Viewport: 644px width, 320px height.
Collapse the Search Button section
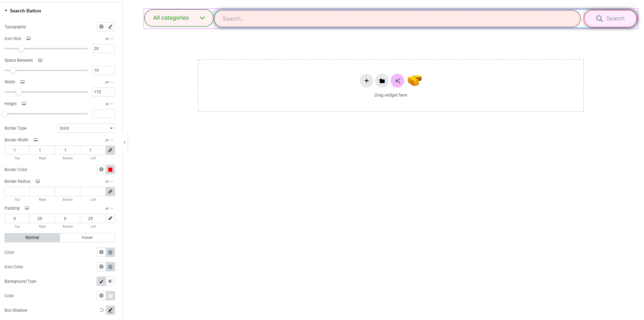point(6,11)
